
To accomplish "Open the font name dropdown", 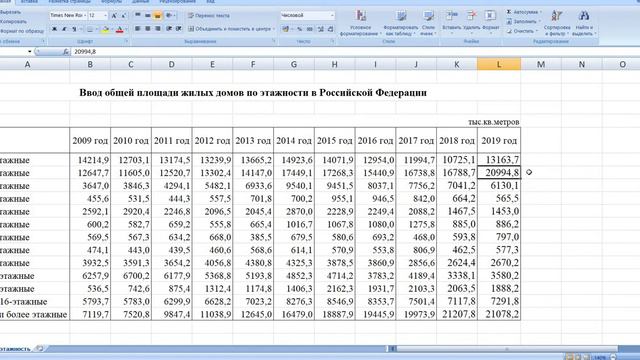I will pyautogui.click(x=85, y=16).
